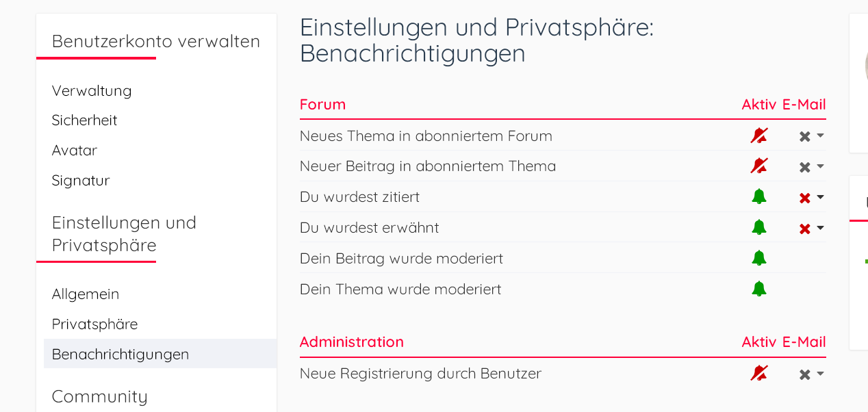Viewport: 868px width, 412px height.
Task: Click green bell icon for 'Du wurdest erwähnt'
Action: [x=758, y=227]
